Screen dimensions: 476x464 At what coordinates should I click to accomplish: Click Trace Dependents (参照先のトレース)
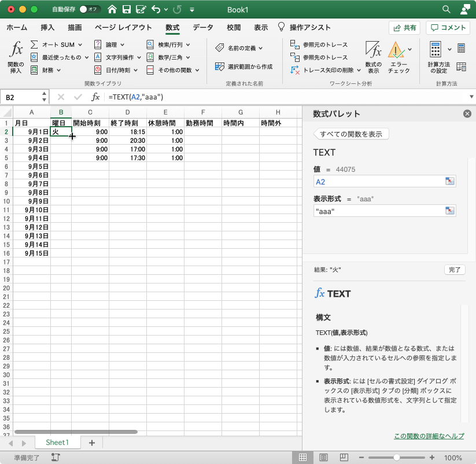click(x=319, y=57)
